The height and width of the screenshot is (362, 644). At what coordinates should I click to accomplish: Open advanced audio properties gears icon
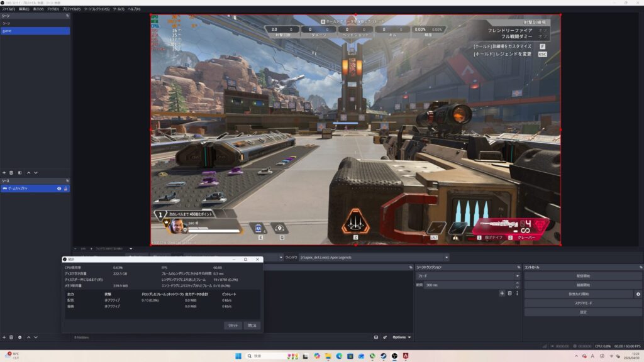385,337
